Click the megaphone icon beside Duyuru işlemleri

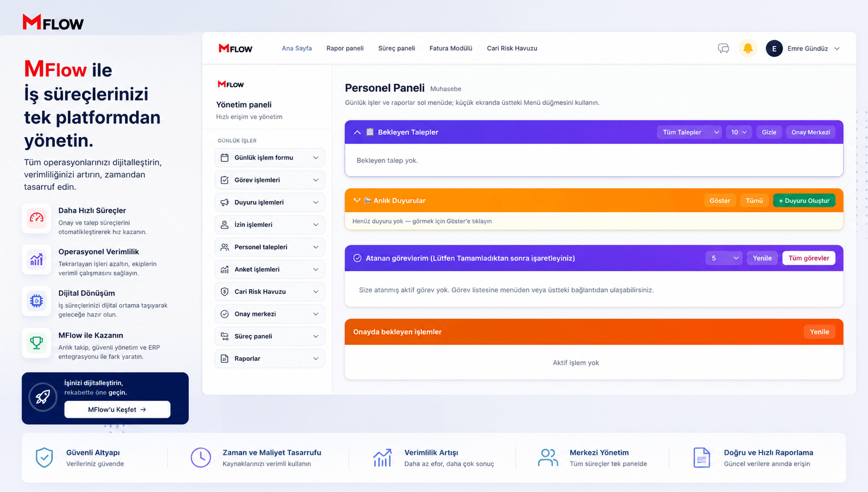pyautogui.click(x=225, y=202)
